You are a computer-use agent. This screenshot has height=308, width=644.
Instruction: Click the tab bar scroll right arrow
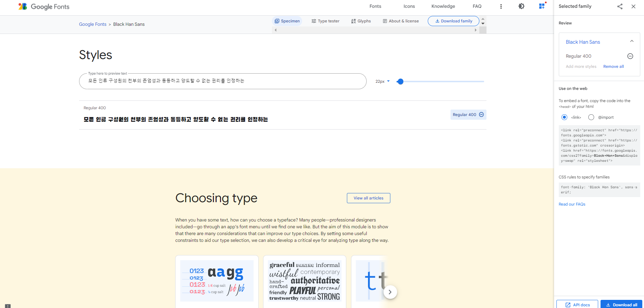476,30
